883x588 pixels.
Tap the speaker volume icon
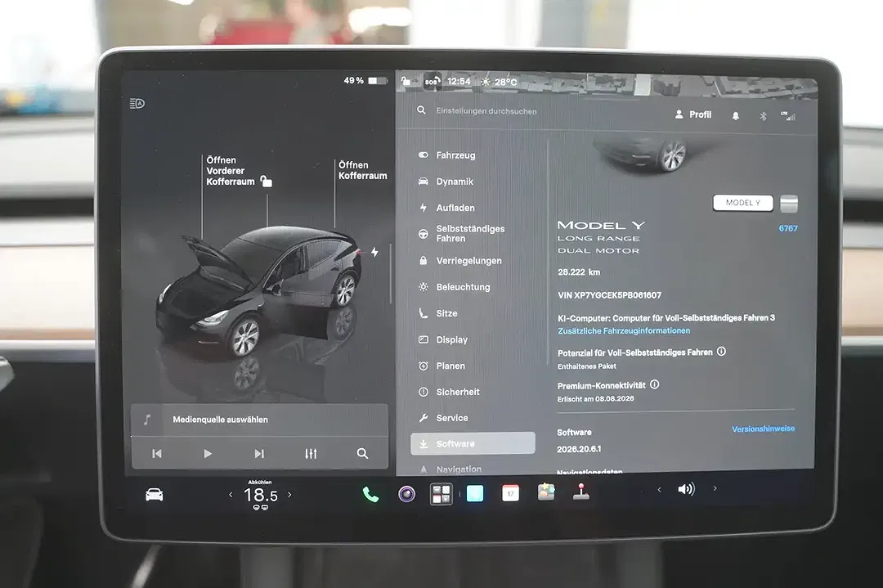pos(687,489)
